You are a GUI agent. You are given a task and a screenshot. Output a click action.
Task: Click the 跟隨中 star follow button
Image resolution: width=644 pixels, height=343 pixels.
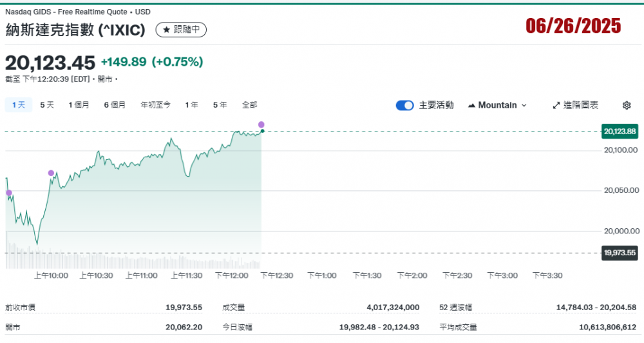[x=181, y=30]
